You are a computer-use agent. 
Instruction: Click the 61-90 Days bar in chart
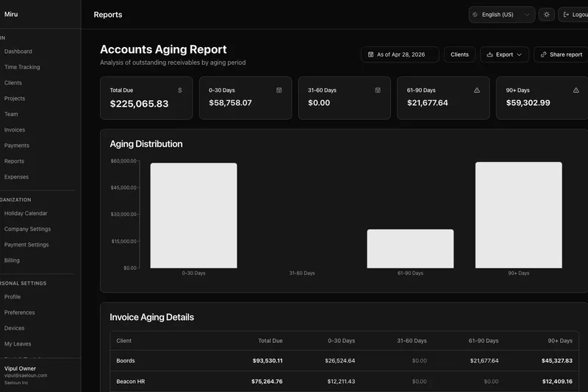[410, 249]
